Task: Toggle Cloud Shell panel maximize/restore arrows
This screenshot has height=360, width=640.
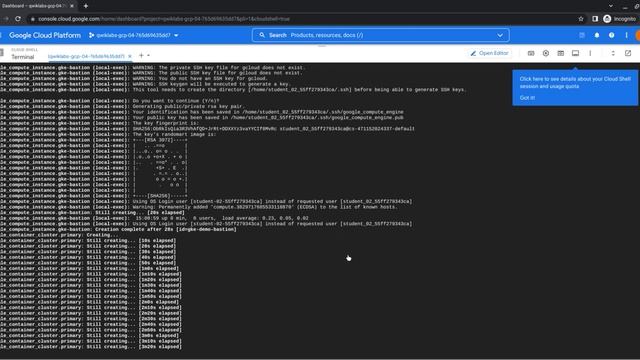Action: (x=613, y=53)
